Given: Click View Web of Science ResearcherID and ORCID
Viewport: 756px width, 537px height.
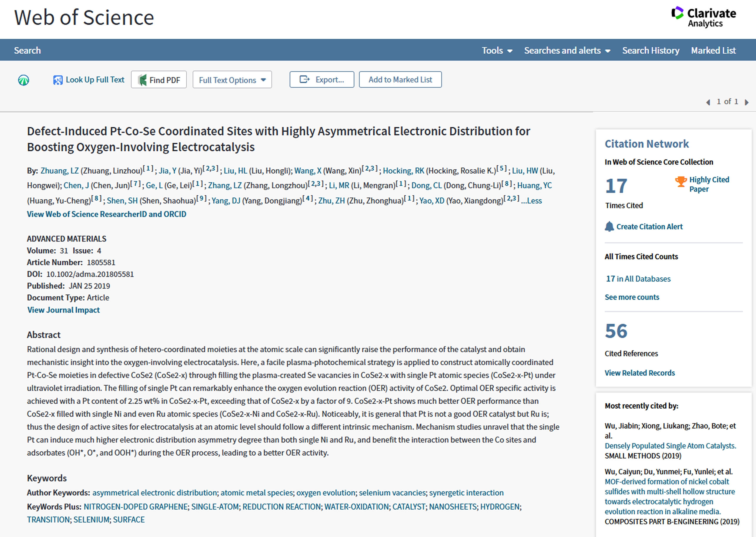Looking at the screenshot, I should 106,214.
